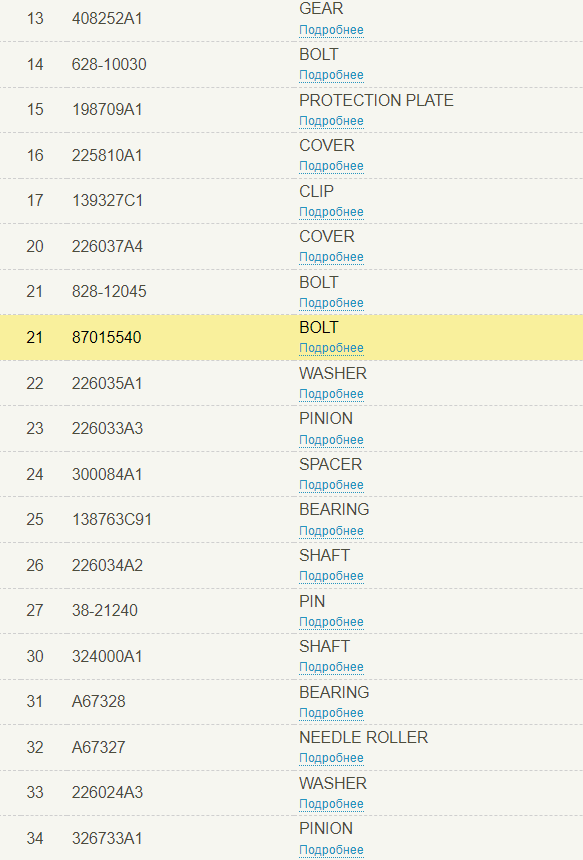Open Подробнее for SHAFT 324000A1
583x860 pixels.
[331, 667]
